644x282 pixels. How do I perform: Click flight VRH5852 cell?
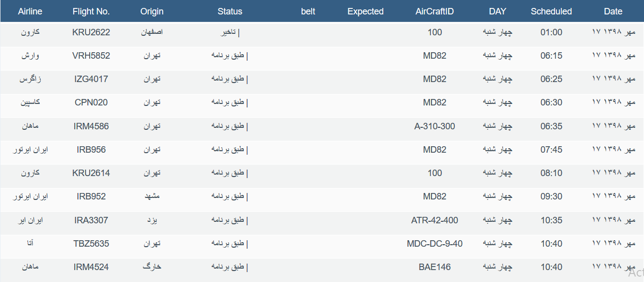[x=91, y=56]
